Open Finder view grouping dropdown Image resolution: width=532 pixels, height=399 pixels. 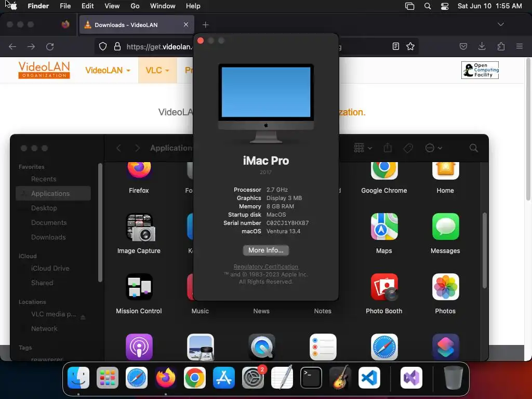(363, 148)
